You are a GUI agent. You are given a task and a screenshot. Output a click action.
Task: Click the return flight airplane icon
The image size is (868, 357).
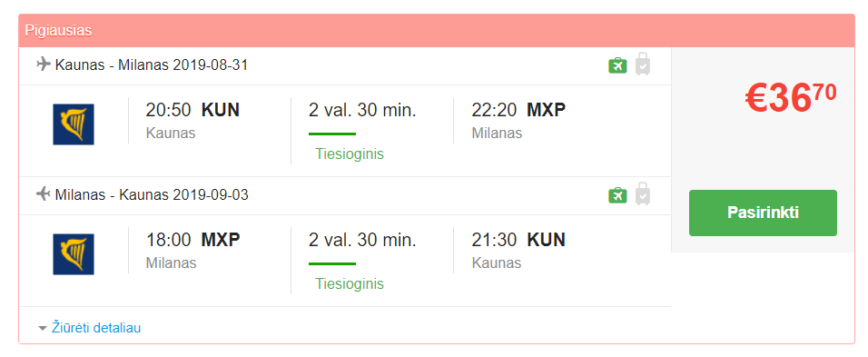tap(44, 194)
